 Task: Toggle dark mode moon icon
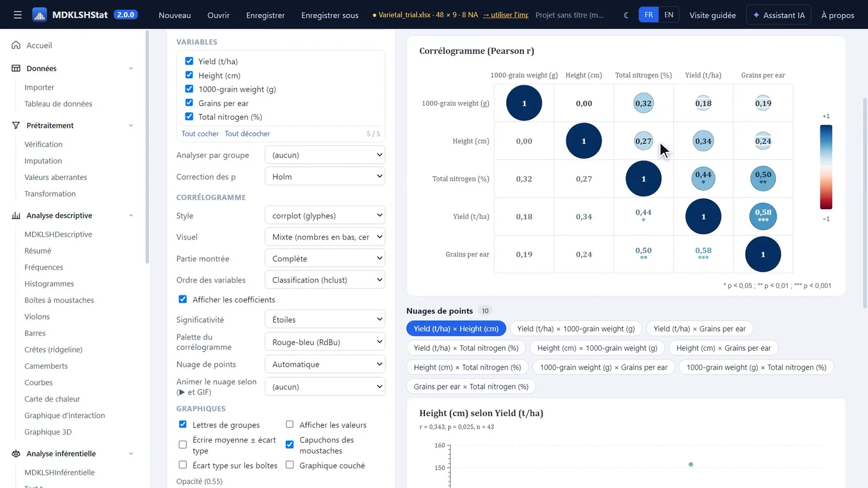(x=627, y=15)
